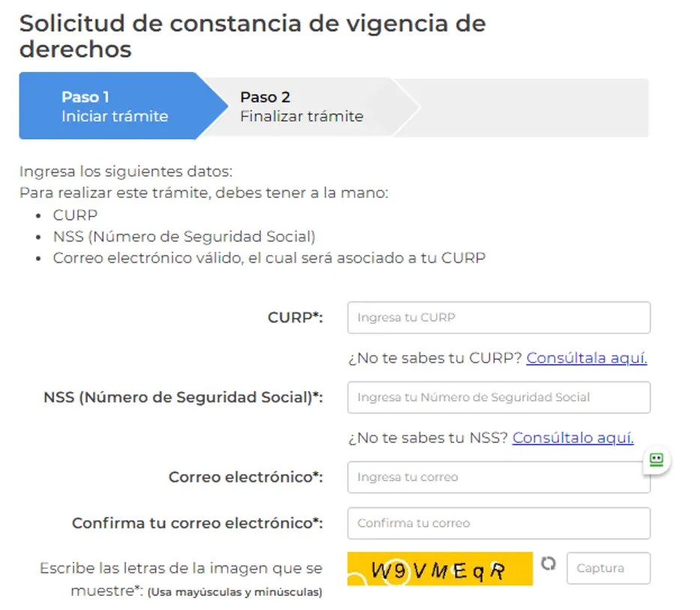
Task: Switch to Paso 2 Finalizar trámite
Action: (x=300, y=106)
